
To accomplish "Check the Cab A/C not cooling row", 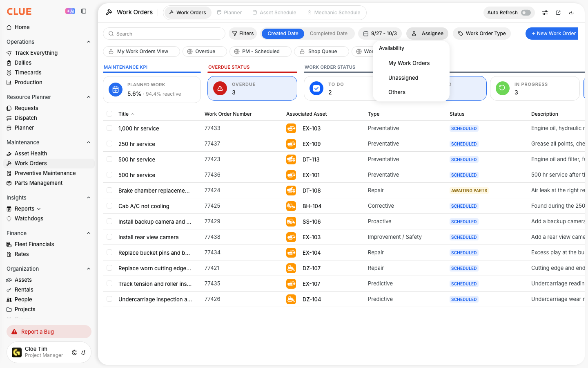I will [x=109, y=206].
